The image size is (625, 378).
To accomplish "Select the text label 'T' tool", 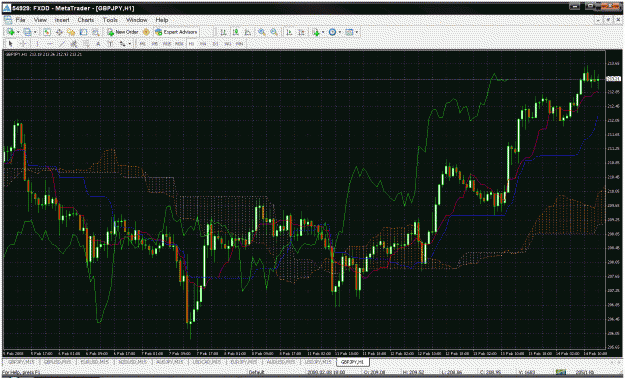I will pyautogui.click(x=110, y=44).
